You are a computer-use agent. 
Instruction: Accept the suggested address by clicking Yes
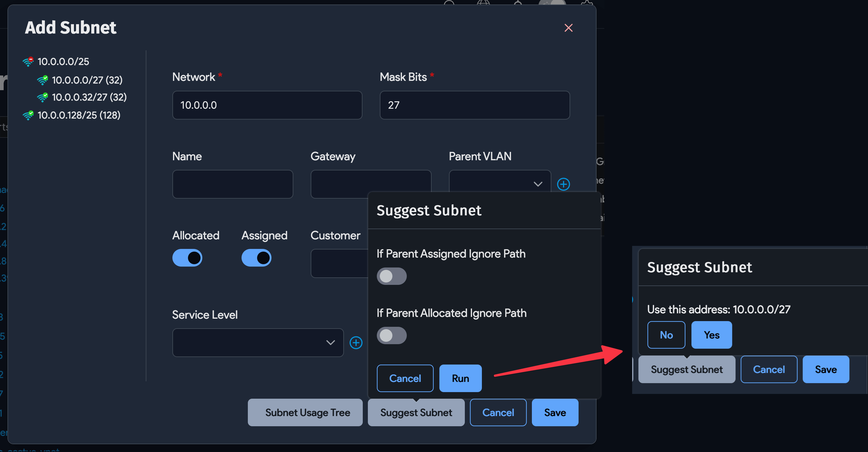point(711,335)
